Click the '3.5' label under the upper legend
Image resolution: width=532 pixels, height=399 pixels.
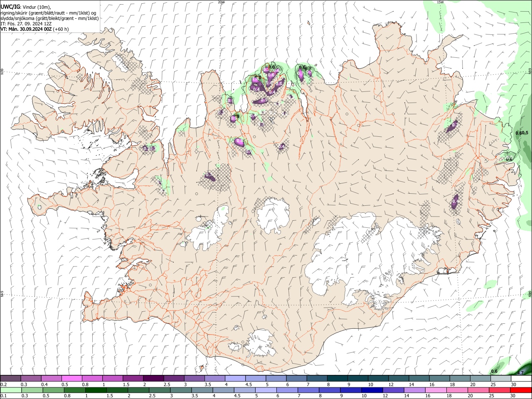207,384
